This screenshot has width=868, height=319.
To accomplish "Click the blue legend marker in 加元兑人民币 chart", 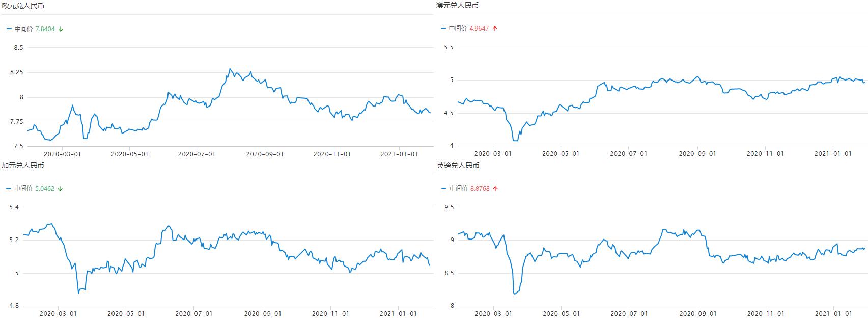I will [9, 189].
